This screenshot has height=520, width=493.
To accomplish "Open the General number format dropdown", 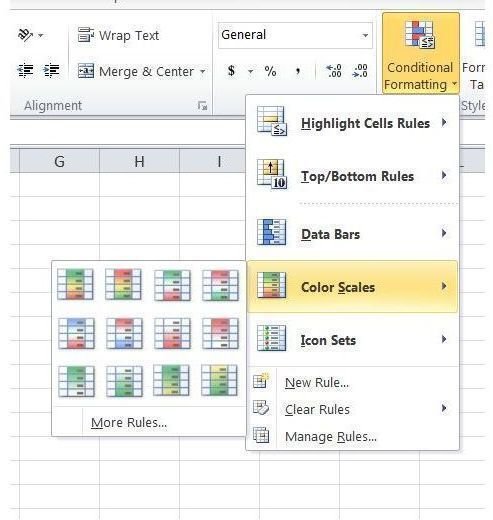I will pos(365,35).
